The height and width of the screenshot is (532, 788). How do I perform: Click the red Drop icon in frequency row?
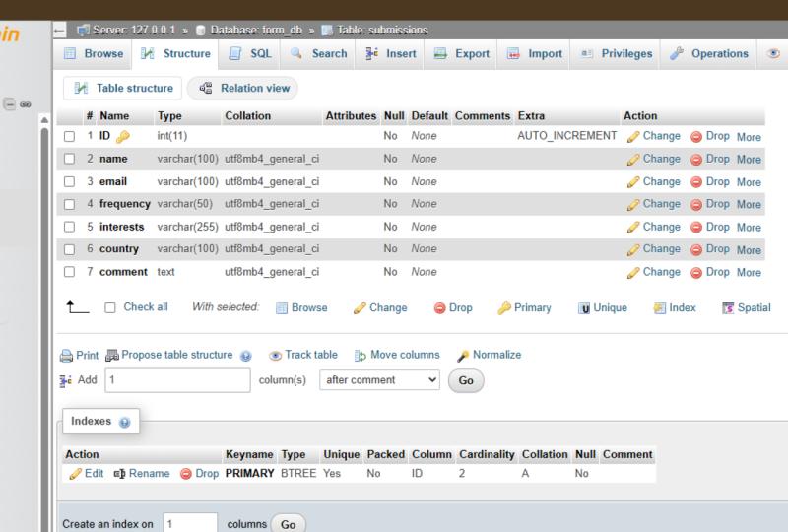point(696,205)
